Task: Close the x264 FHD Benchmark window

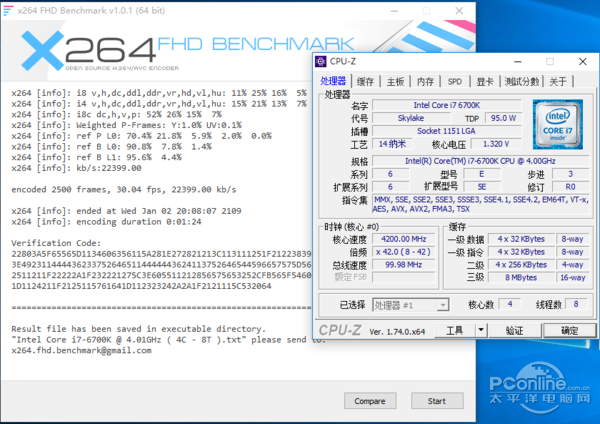Action: tap(459, 11)
